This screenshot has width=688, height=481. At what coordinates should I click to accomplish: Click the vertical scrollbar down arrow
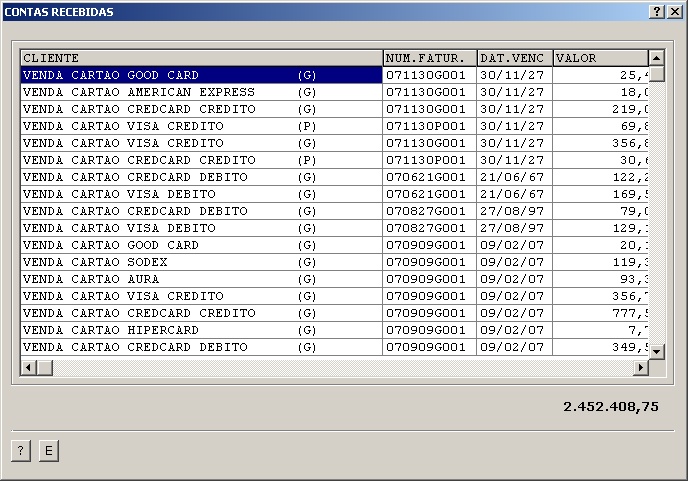click(656, 351)
